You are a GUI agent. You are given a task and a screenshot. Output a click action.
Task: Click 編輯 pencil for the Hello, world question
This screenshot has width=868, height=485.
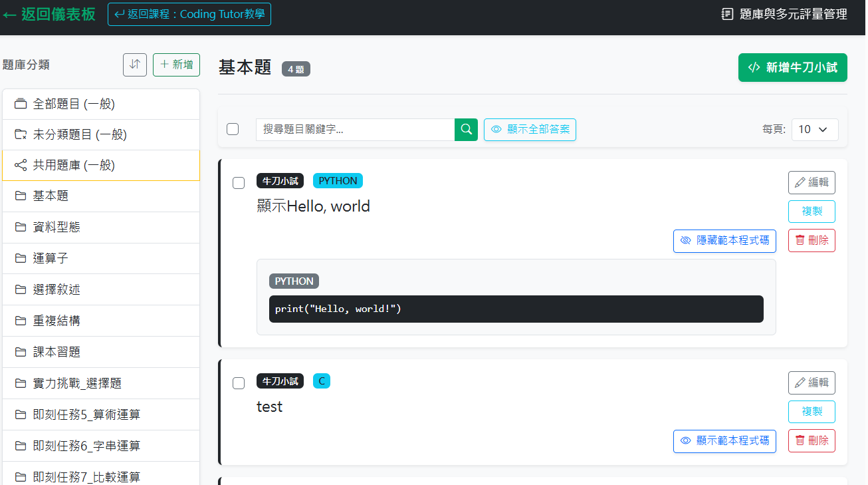click(812, 182)
